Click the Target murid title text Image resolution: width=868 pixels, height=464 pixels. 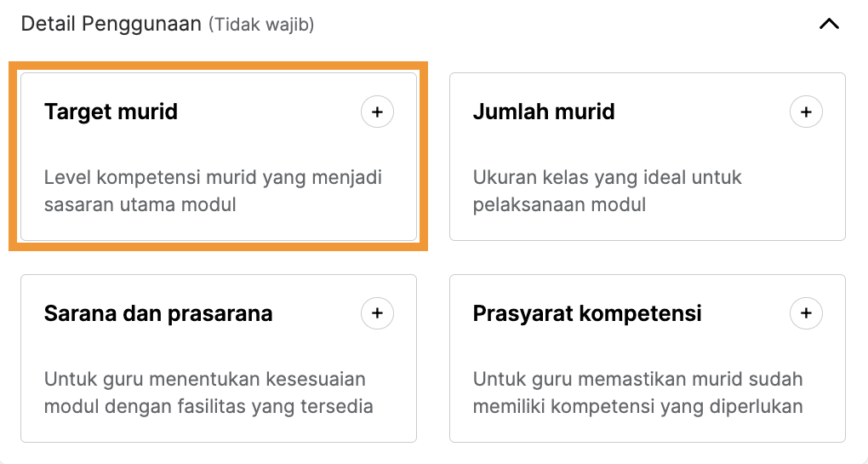click(x=111, y=112)
